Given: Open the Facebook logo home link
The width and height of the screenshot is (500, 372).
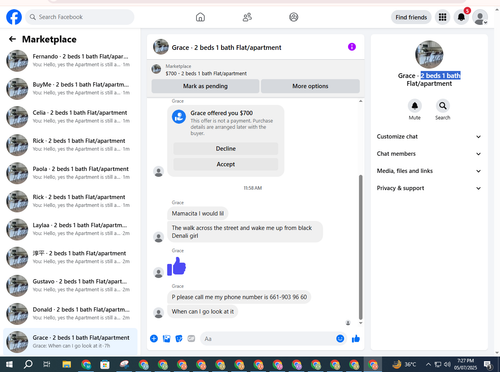Looking at the screenshot, I should click(x=14, y=17).
